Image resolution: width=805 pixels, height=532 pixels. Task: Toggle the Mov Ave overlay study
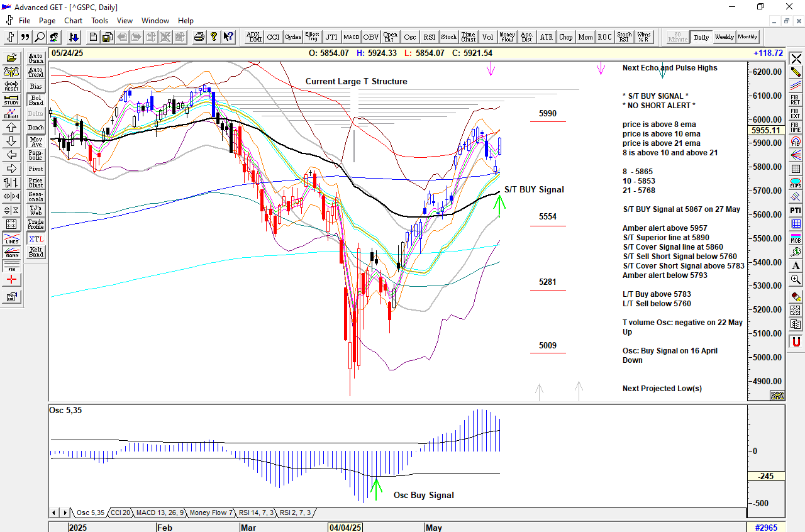[x=36, y=141]
